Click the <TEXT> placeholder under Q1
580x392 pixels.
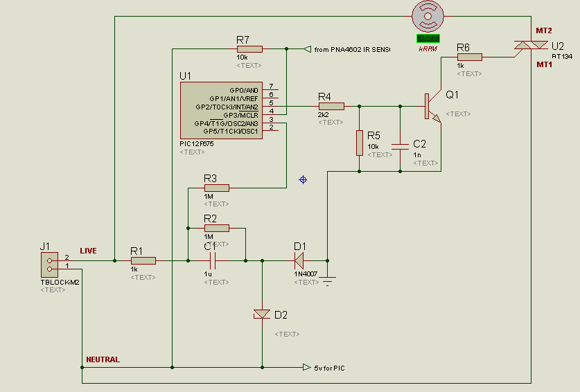tap(458, 114)
